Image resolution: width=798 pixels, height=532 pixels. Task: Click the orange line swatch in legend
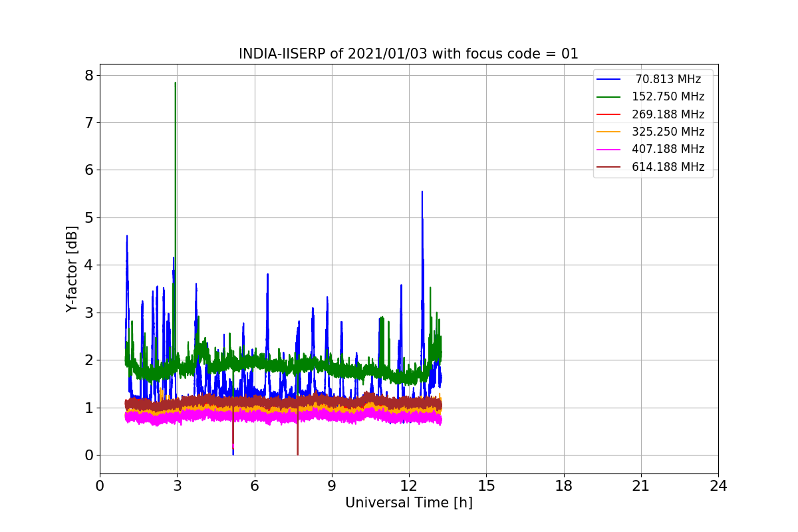608,132
